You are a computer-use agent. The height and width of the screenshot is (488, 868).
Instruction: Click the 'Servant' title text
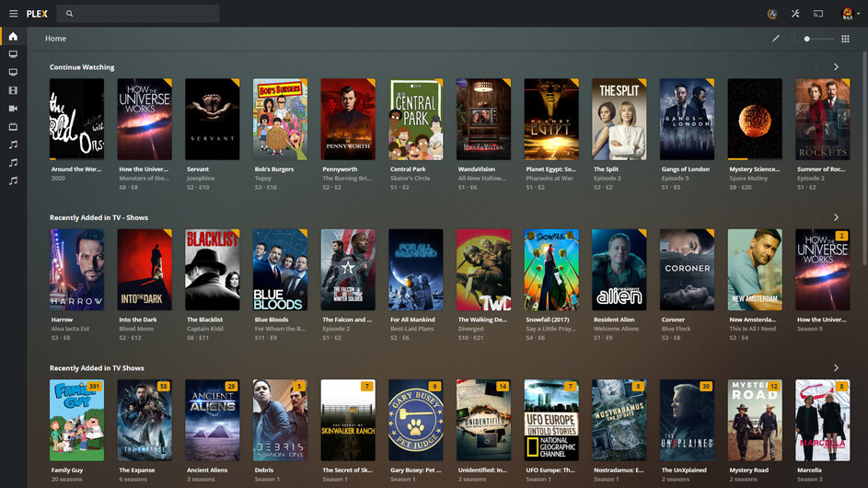(198, 168)
